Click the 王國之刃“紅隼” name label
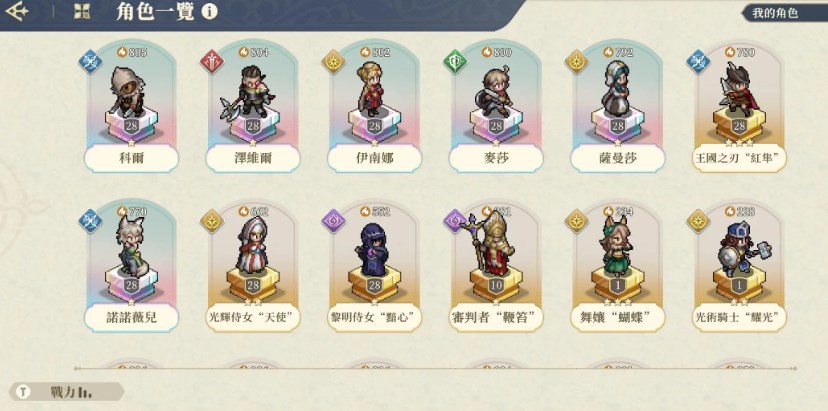The image size is (828, 411). (739, 158)
